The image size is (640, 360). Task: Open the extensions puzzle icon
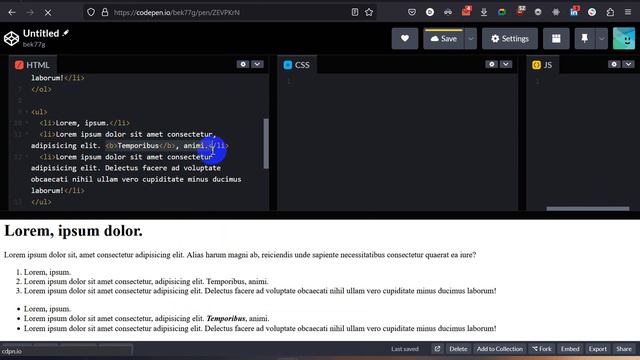point(610,12)
